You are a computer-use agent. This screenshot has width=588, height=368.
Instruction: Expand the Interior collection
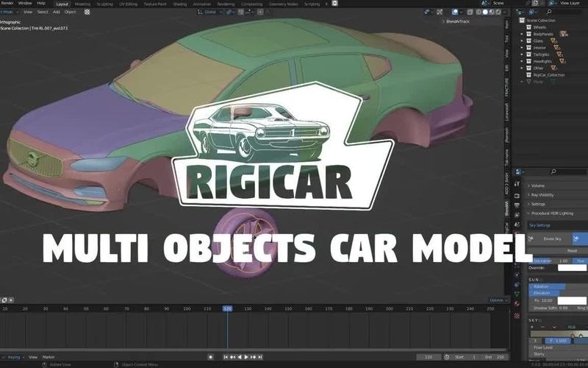coord(522,48)
